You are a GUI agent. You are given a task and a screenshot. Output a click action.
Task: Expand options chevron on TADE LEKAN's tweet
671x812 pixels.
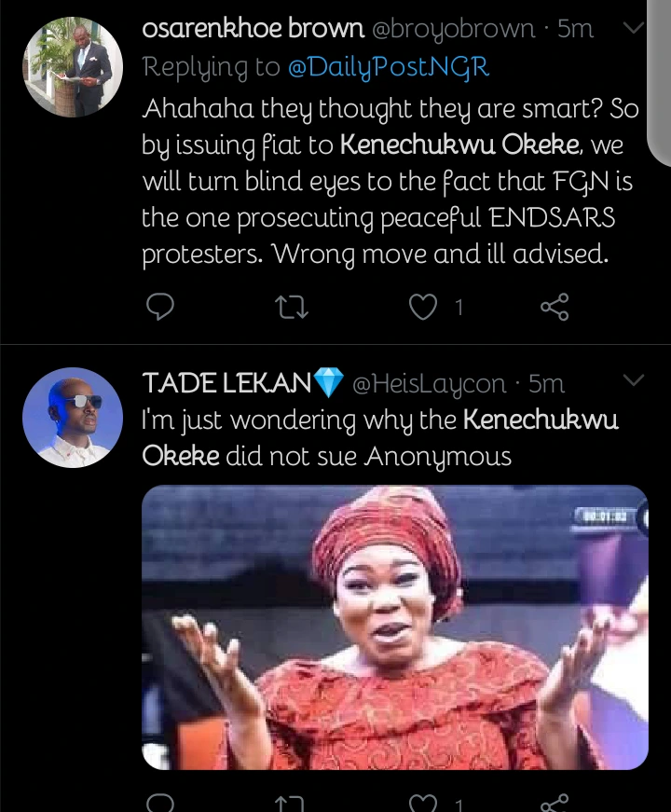[633, 380]
